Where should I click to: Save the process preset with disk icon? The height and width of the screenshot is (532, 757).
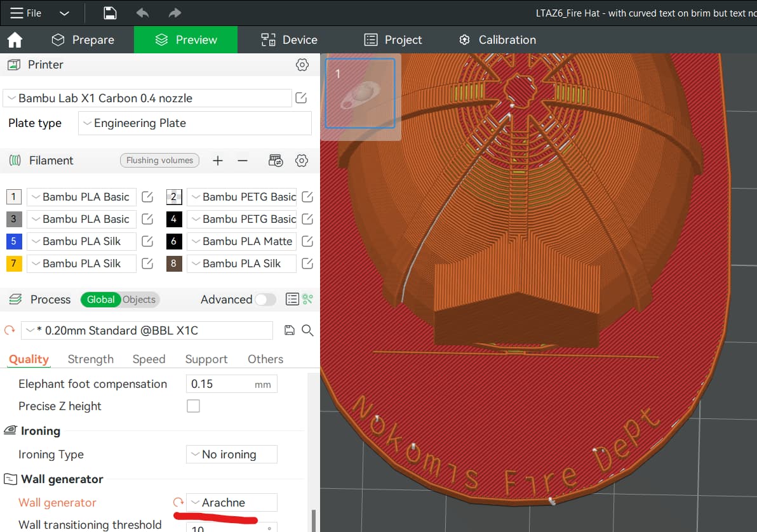[289, 330]
